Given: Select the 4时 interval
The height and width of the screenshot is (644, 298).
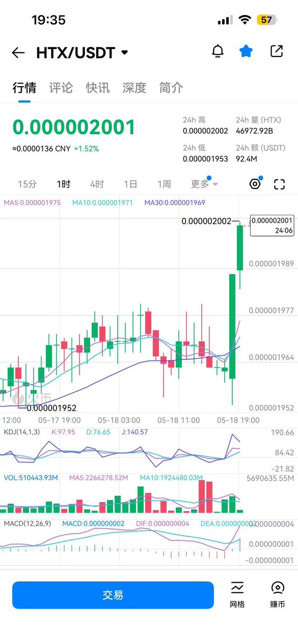Looking at the screenshot, I should [97, 184].
